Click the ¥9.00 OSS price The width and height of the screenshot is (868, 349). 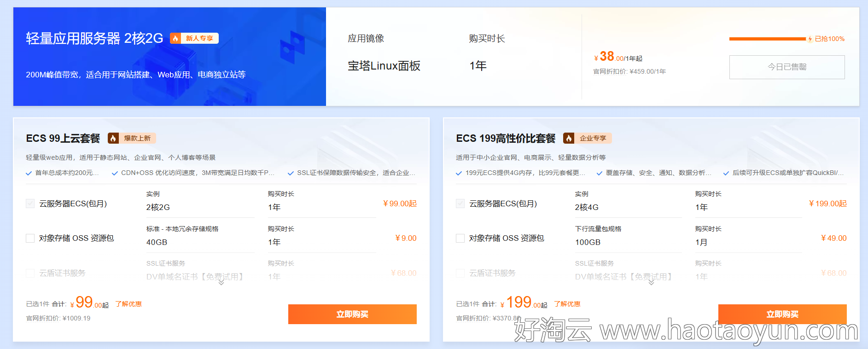click(x=406, y=238)
